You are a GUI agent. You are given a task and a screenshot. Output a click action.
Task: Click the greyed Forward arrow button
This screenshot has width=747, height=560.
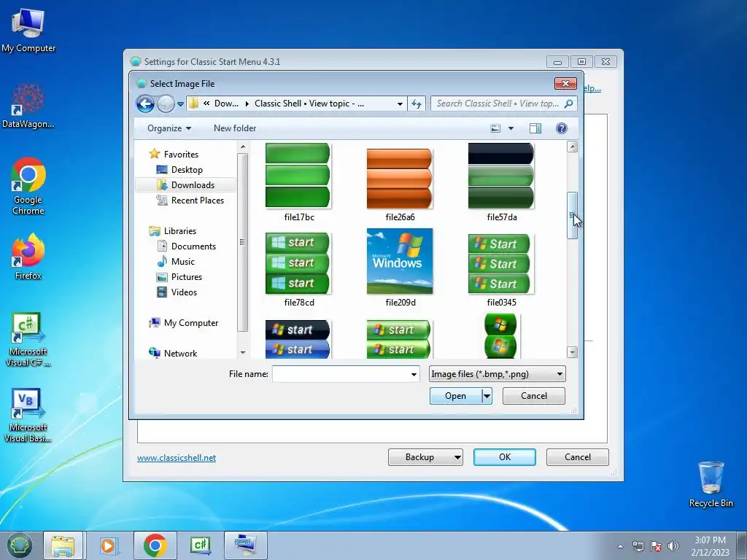166,104
